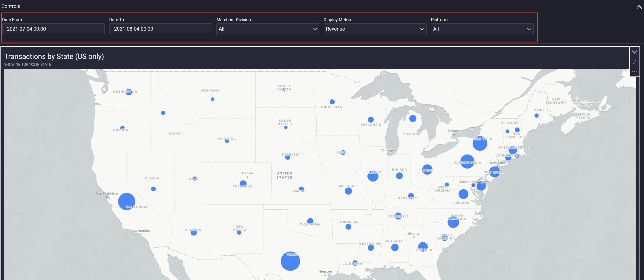The width and height of the screenshot is (644, 280).
Task: Select the Minnesota bubble on the map
Action: coord(332,102)
